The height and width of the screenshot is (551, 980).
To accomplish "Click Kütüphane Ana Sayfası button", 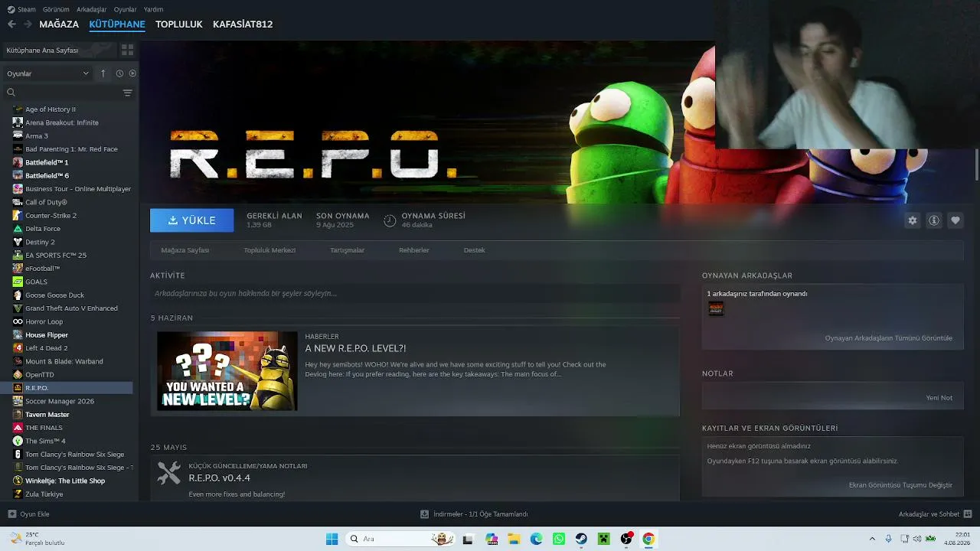I will click(x=60, y=50).
